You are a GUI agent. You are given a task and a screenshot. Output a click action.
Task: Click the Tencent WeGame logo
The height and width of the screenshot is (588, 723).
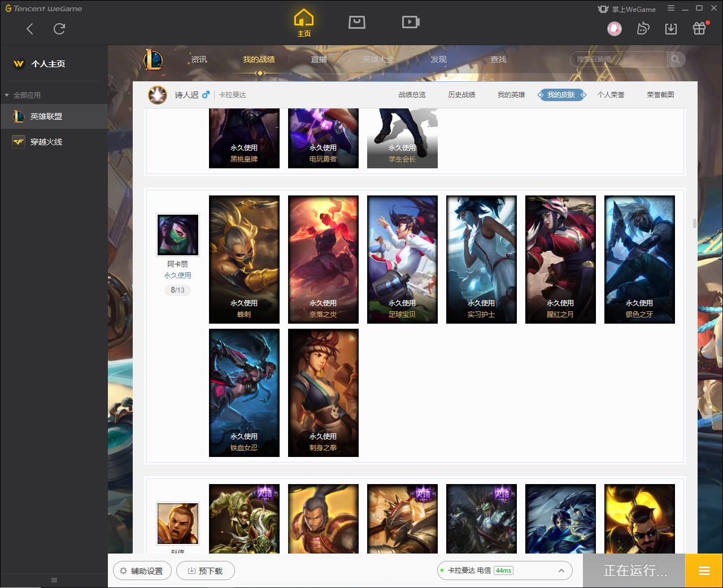(x=43, y=8)
